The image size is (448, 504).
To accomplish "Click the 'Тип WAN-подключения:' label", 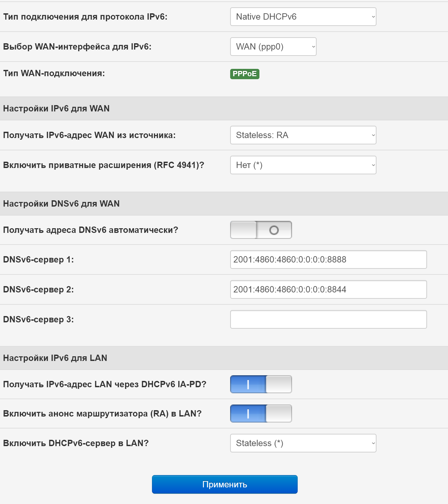I will (x=54, y=73).
